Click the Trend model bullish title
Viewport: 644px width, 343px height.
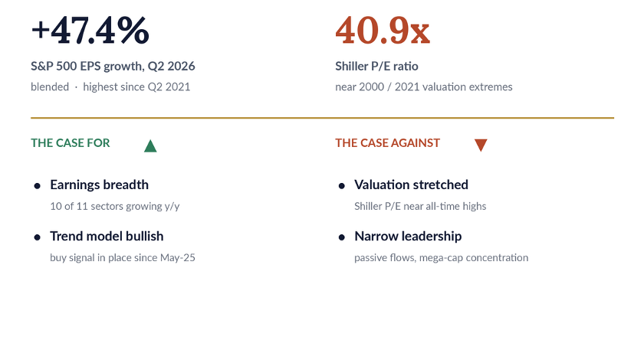(107, 237)
